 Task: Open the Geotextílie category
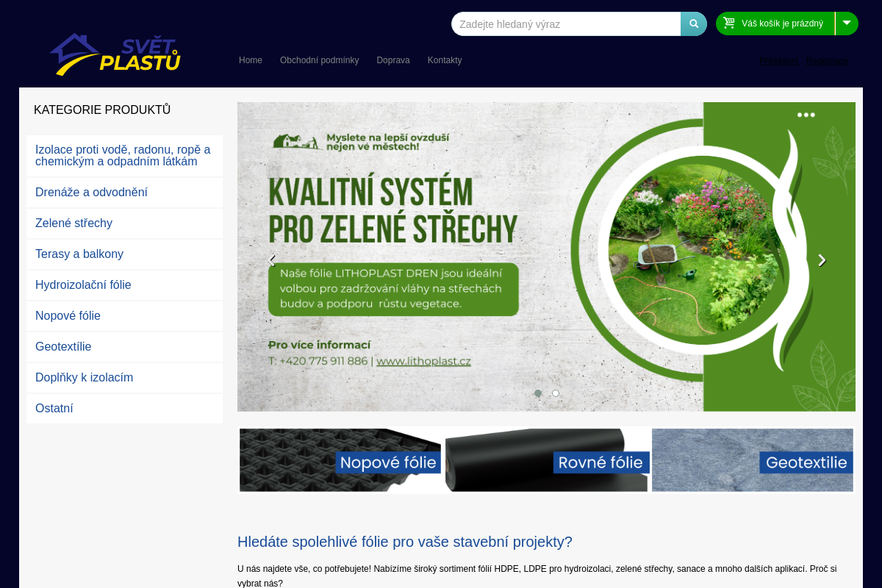[x=63, y=346]
